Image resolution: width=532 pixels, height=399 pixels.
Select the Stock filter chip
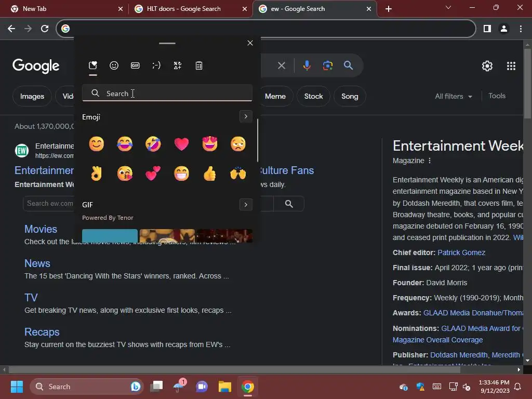(x=313, y=96)
